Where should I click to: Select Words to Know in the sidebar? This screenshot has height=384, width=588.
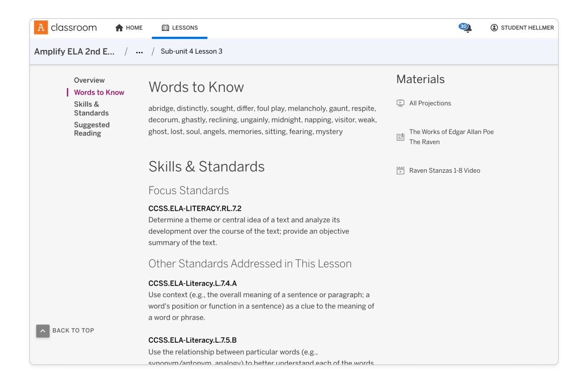(99, 92)
